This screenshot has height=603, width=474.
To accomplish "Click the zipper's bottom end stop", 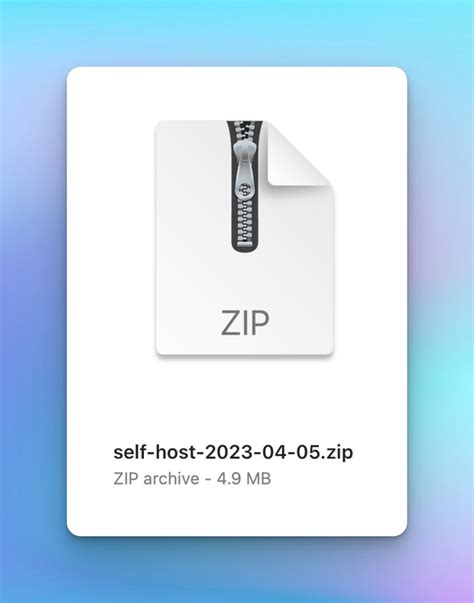I will tap(244, 244).
